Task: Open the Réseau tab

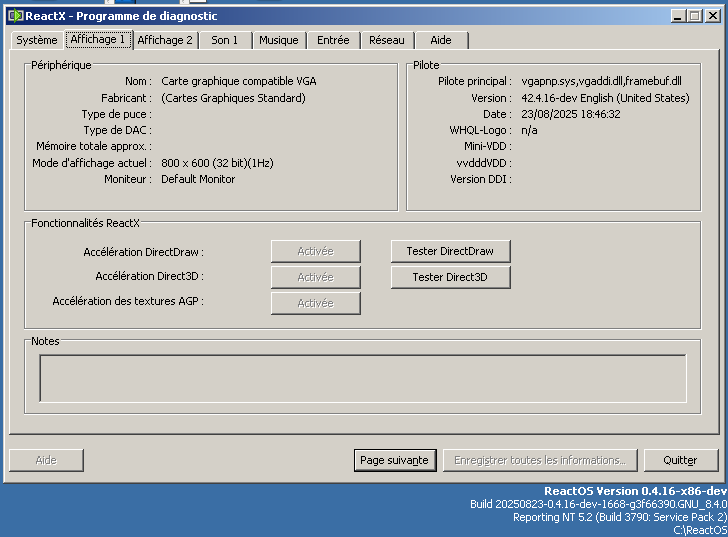Action: [387, 40]
